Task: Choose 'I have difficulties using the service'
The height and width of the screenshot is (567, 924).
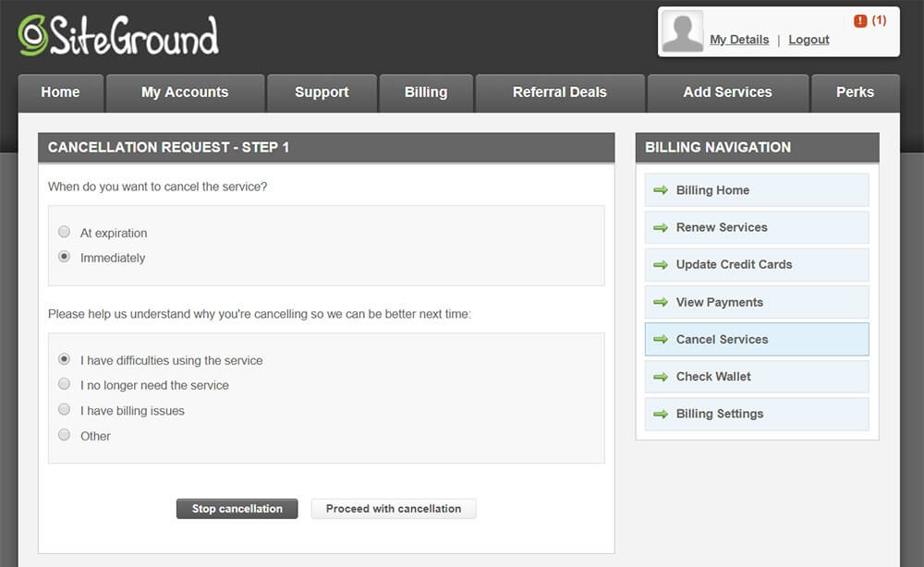Action: [65, 359]
